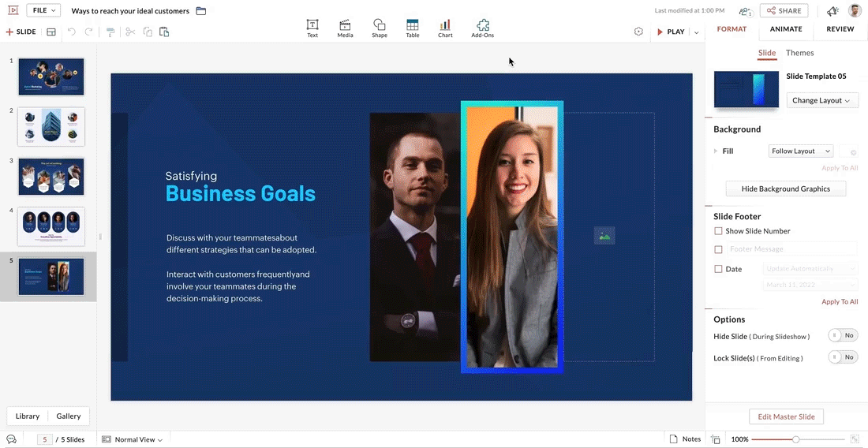
Task: Select the format painter icon
Action: click(110, 32)
